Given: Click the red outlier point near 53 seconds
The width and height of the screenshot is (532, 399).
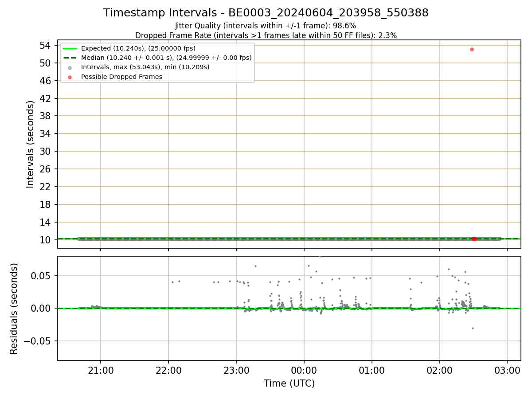Looking at the screenshot, I should [472, 49].
